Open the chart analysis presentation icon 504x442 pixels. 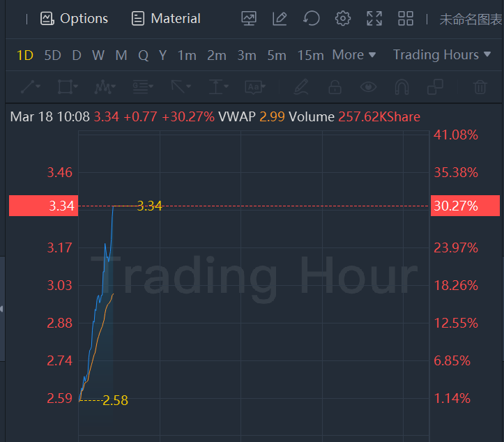(249, 19)
